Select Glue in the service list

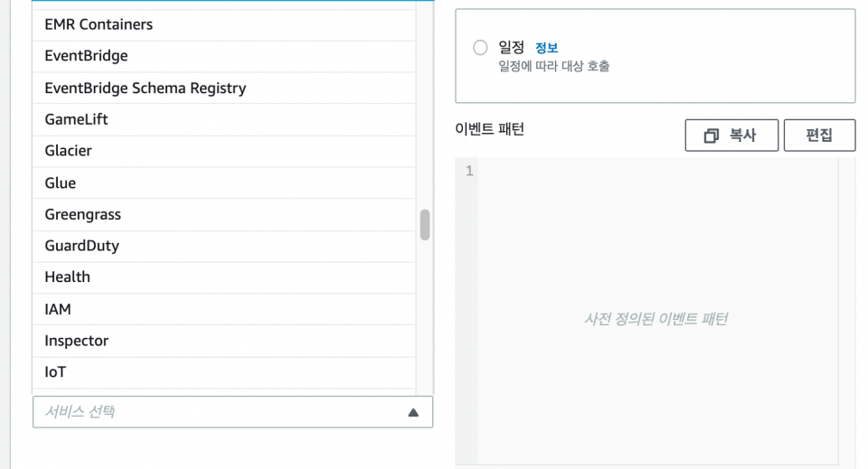pos(223,183)
